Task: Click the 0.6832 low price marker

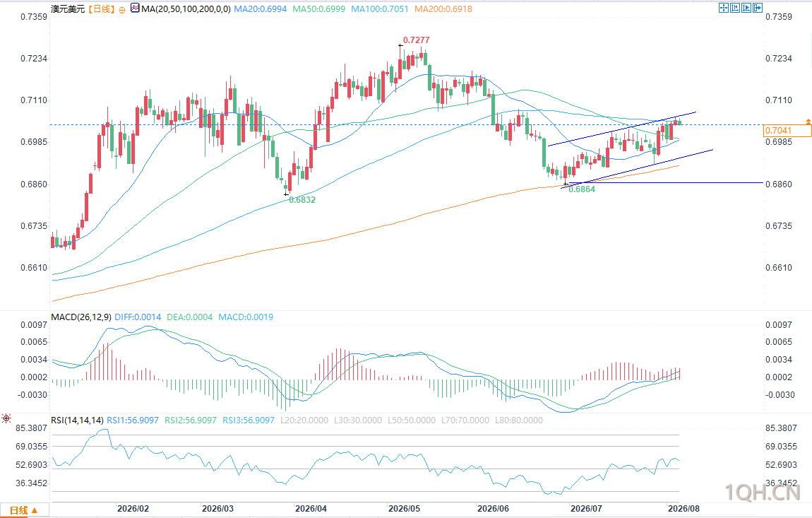Action: coord(302,199)
